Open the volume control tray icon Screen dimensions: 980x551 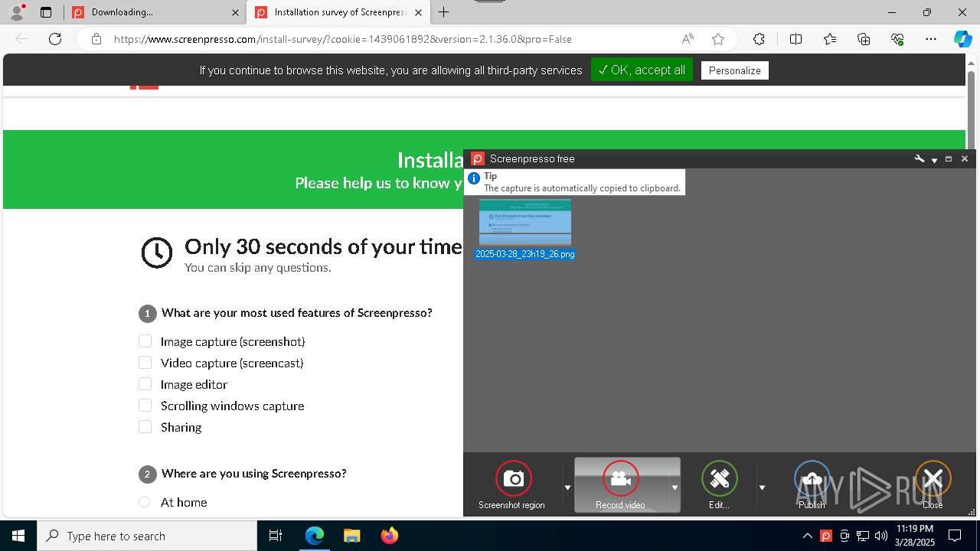(x=880, y=536)
